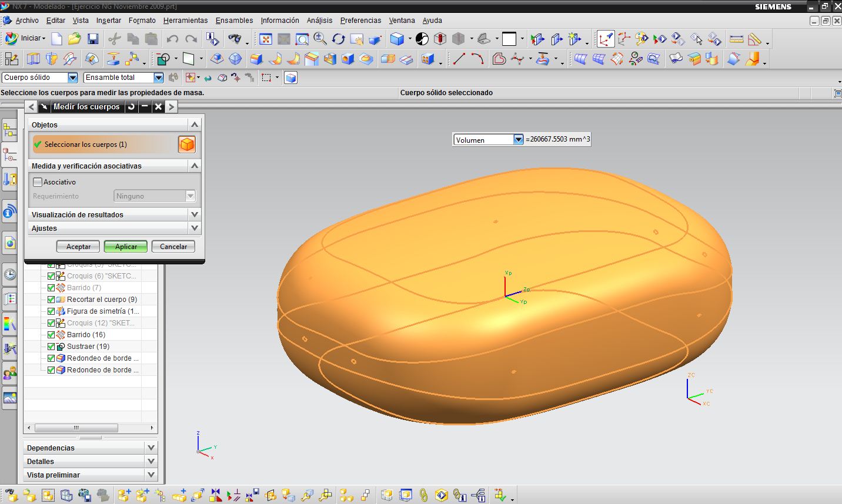
Task: Click the WCS orientation icon
Action: (606, 39)
